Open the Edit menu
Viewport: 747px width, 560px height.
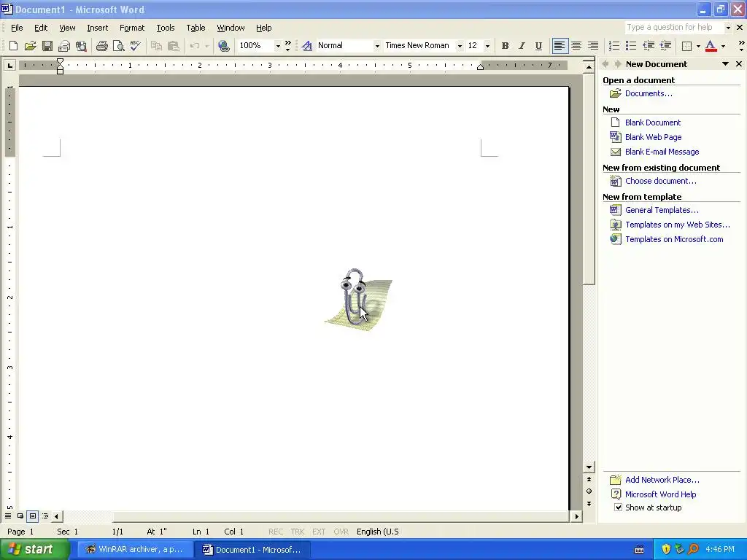41,28
